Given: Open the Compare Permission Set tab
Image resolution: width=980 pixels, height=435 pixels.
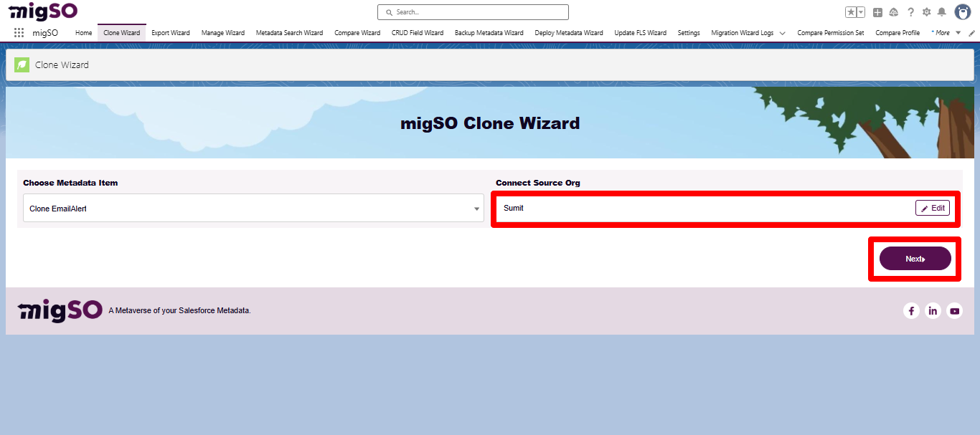Looking at the screenshot, I should pos(831,33).
